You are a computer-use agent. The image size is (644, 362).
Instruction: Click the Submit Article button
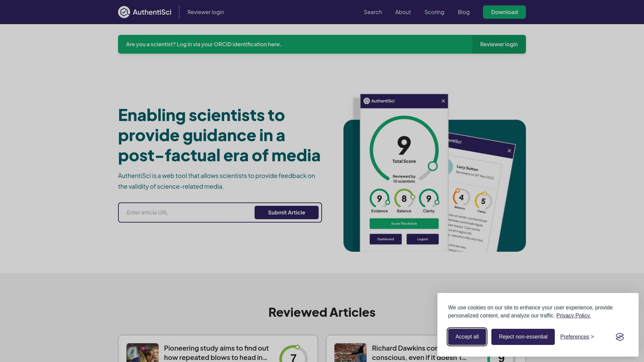click(x=286, y=213)
